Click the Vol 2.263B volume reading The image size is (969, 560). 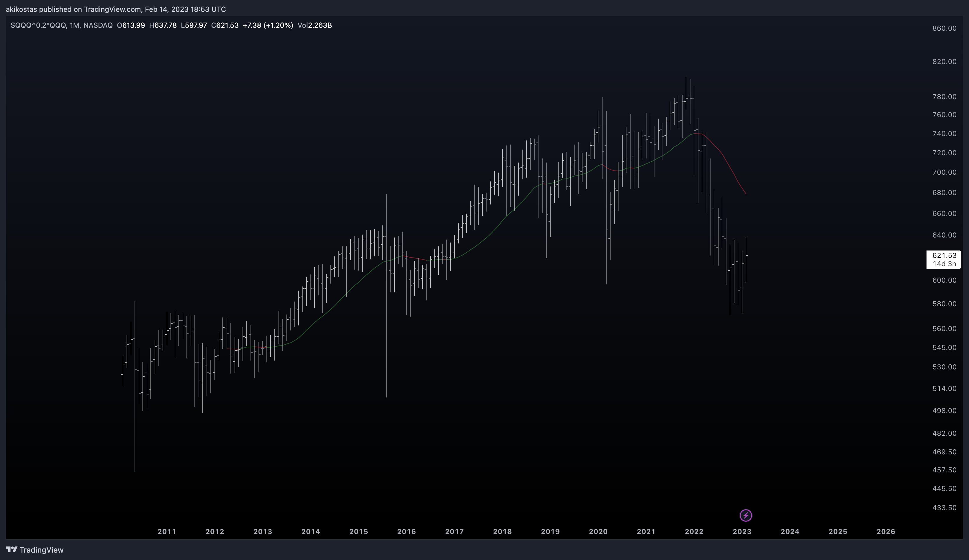tap(315, 25)
